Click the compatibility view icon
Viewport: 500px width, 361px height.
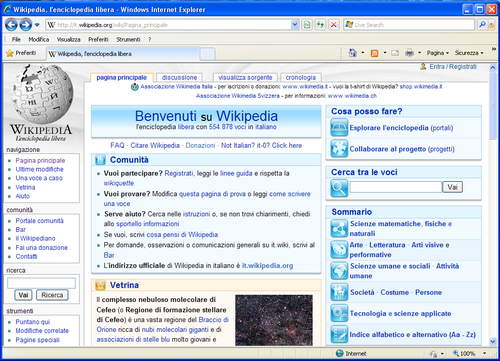[307, 25]
